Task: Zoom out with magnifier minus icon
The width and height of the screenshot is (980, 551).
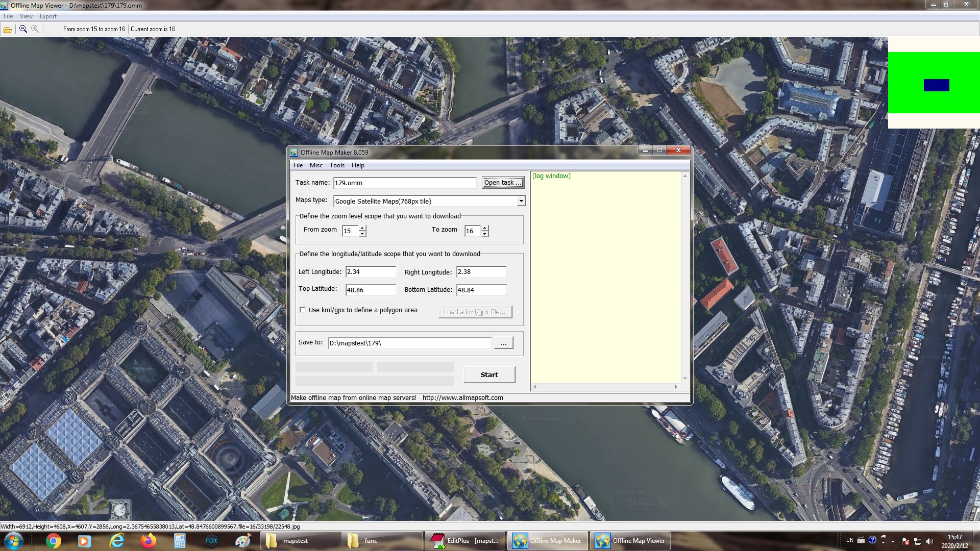Action: click(23, 29)
